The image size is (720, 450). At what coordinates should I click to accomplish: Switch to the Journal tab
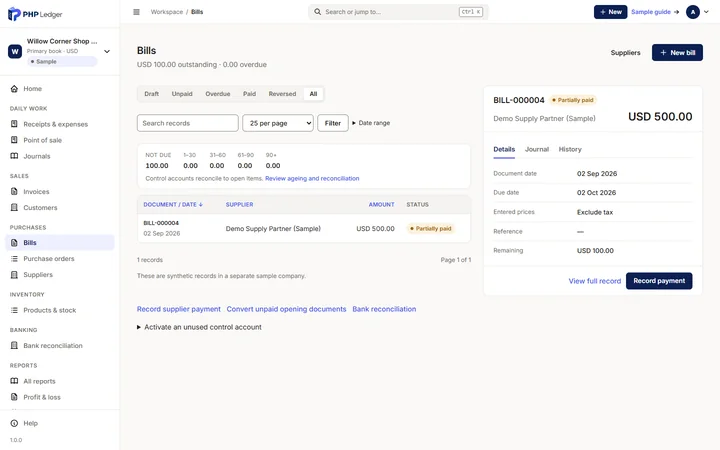[x=537, y=149]
